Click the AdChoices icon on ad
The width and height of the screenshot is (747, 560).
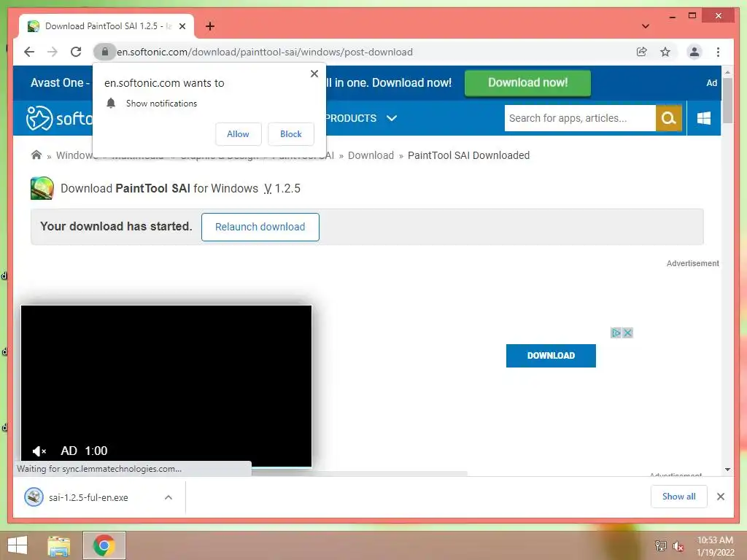616,332
